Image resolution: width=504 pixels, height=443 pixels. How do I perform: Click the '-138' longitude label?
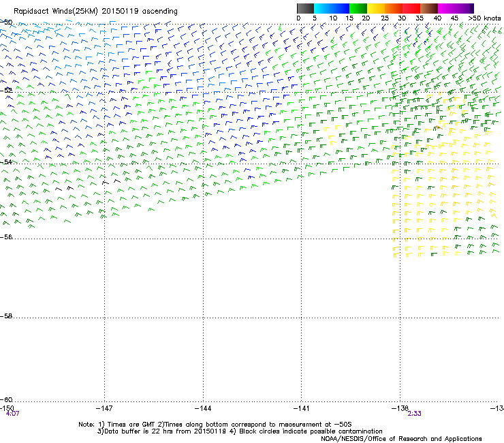click(400, 408)
